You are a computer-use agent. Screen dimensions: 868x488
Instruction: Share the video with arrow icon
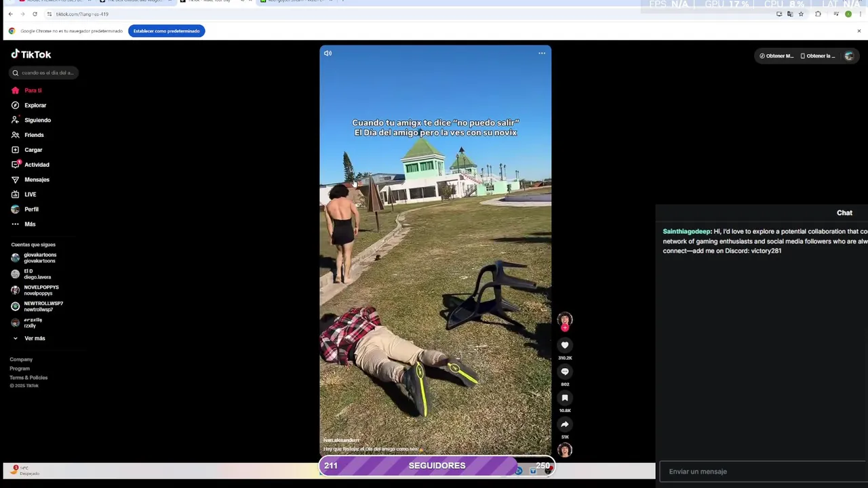(x=565, y=424)
